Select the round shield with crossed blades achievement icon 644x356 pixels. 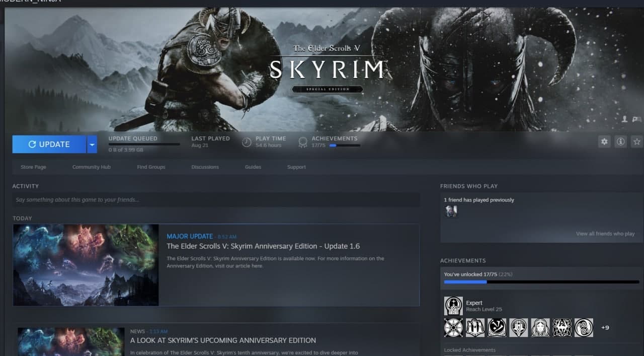point(453,328)
